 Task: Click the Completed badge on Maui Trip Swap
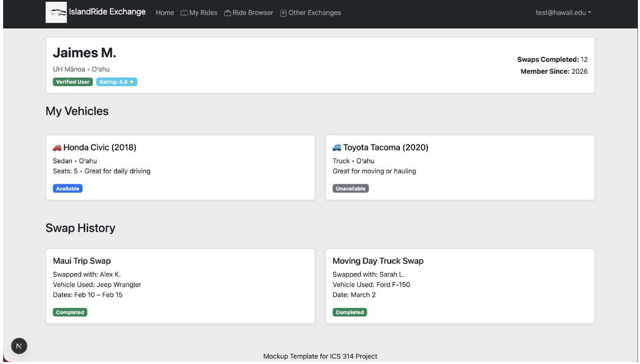(70, 312)
